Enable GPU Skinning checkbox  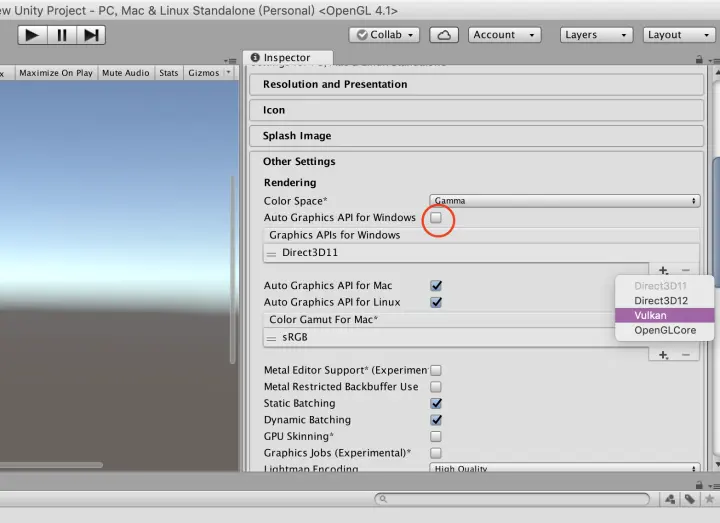click(x=436, y=436)
